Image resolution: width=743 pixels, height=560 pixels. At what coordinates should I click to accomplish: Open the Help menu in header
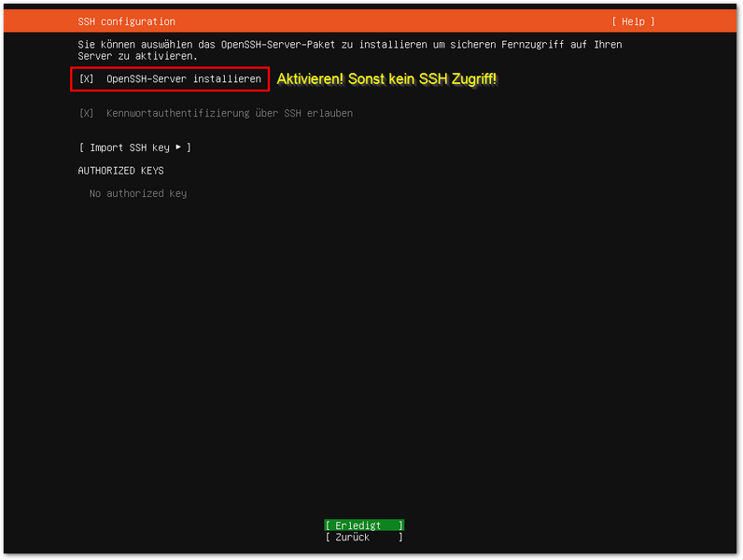[633, 21]
